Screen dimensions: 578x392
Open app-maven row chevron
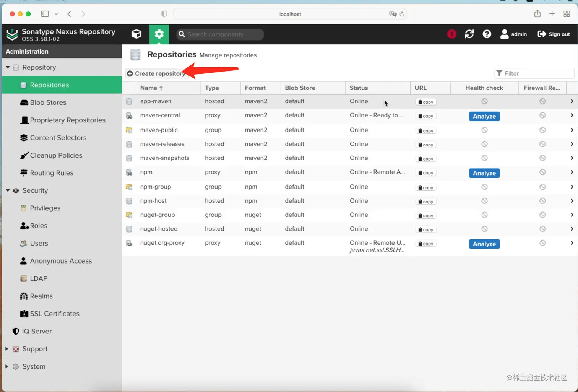point(572,101)
